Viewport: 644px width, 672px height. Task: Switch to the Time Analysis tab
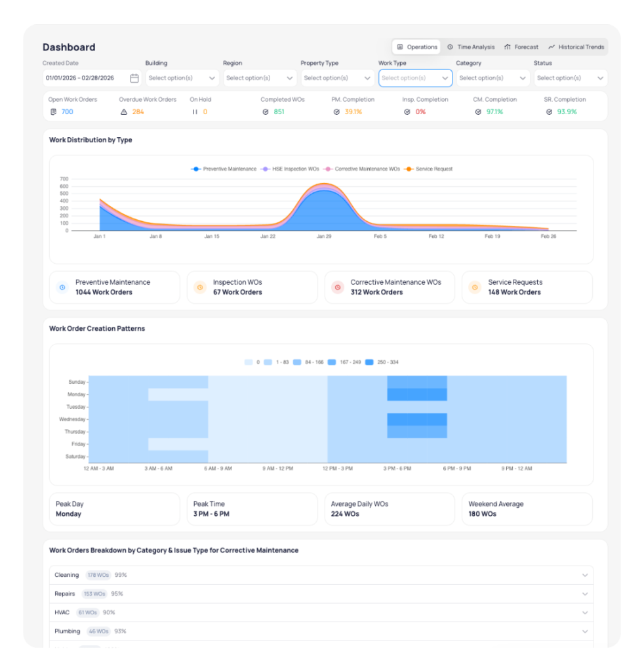[x=470, y=47]
